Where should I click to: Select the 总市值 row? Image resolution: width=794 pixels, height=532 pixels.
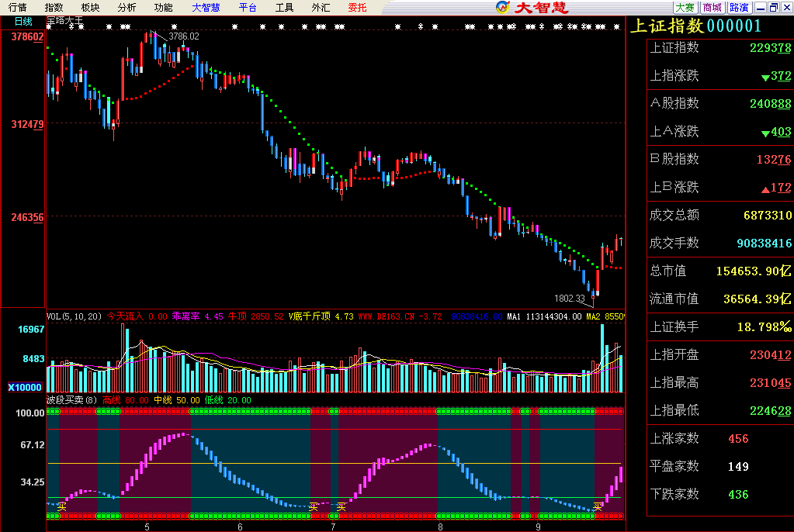click(720, 271)
